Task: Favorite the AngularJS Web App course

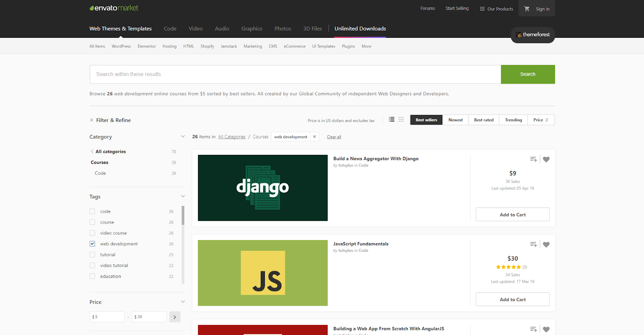Action: click(x=546, y=329)
